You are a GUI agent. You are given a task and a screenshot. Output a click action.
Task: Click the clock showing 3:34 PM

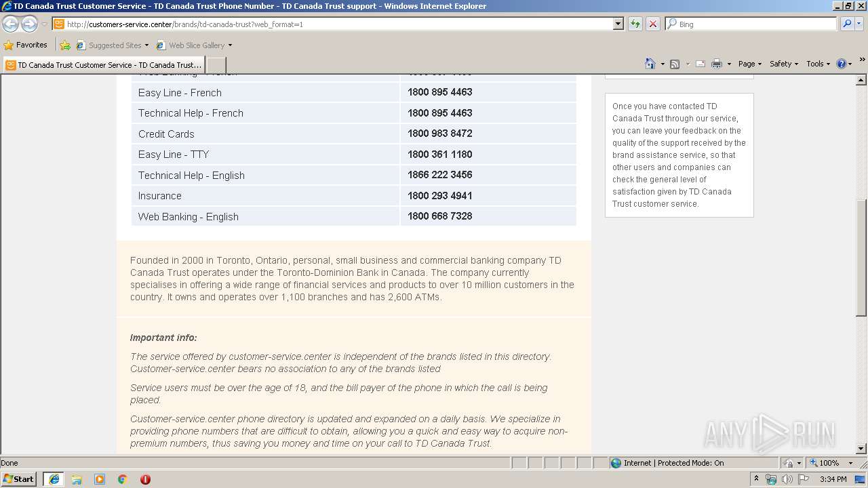833,479
